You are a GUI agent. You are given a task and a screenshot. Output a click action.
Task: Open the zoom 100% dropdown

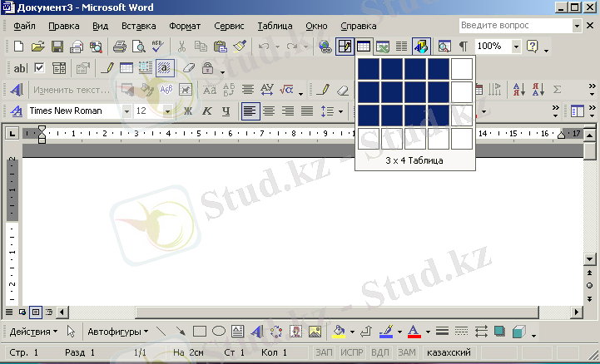coord(516,47)
